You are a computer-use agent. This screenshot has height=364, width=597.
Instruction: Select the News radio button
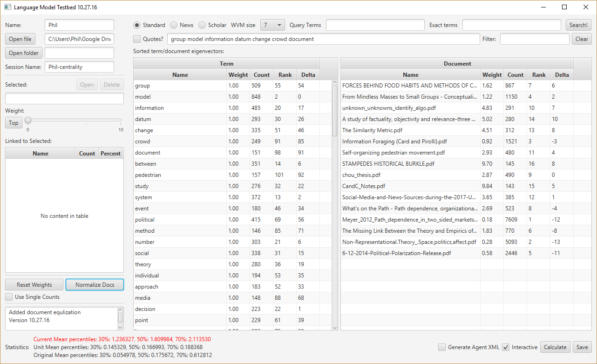174,25
